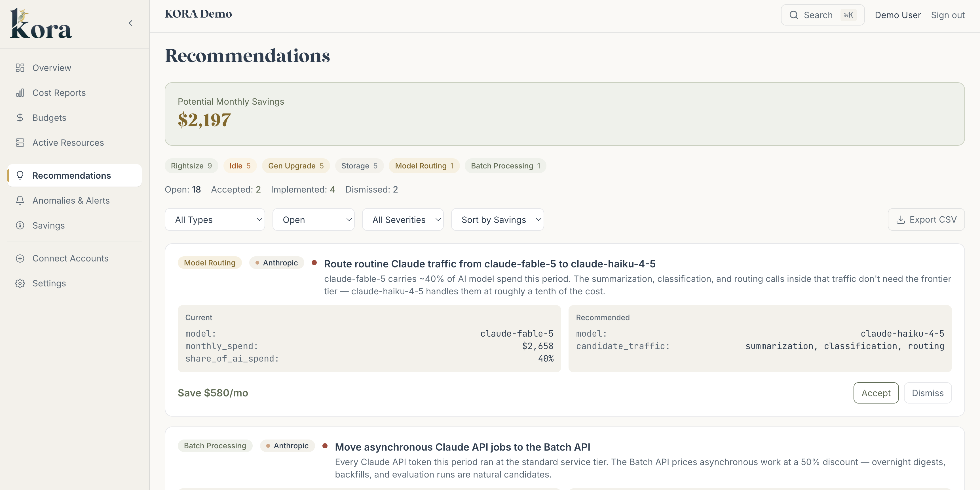The width and height of the screenshot is (980, 490).
Task: Click the $2,197 potential savings amount
Action: [204, 120]
